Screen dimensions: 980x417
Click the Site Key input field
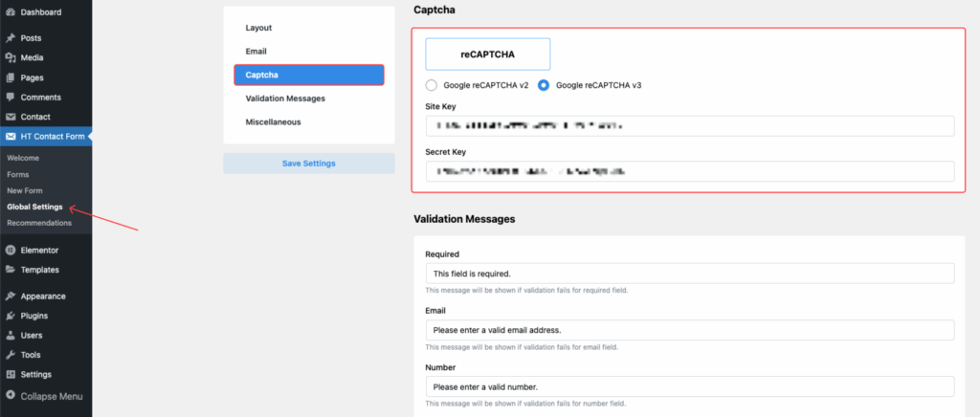point(689,126)
